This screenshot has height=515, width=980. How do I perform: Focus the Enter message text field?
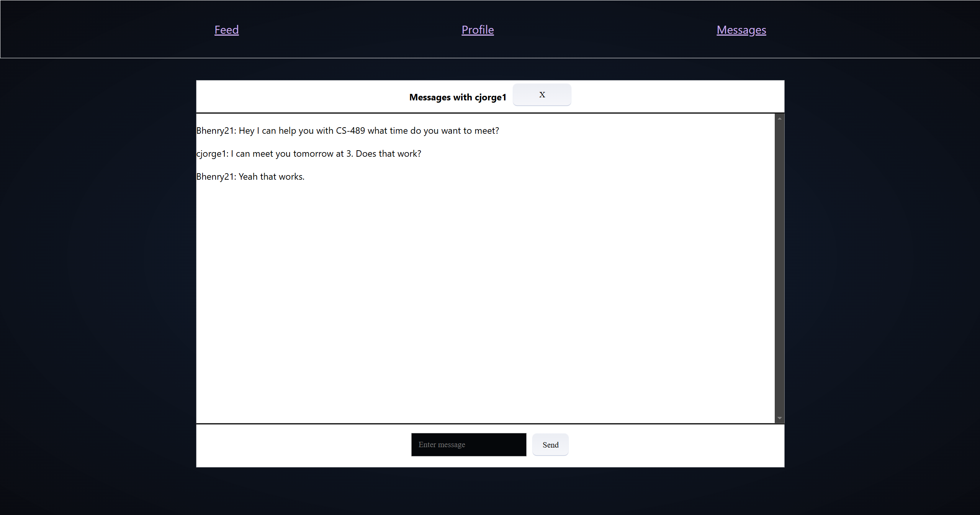point(468,444)
